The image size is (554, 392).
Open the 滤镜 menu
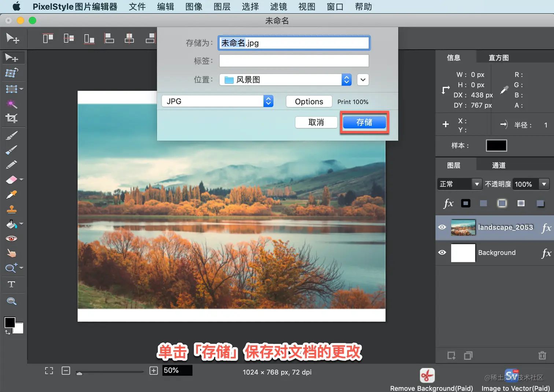tap(278, 7)
